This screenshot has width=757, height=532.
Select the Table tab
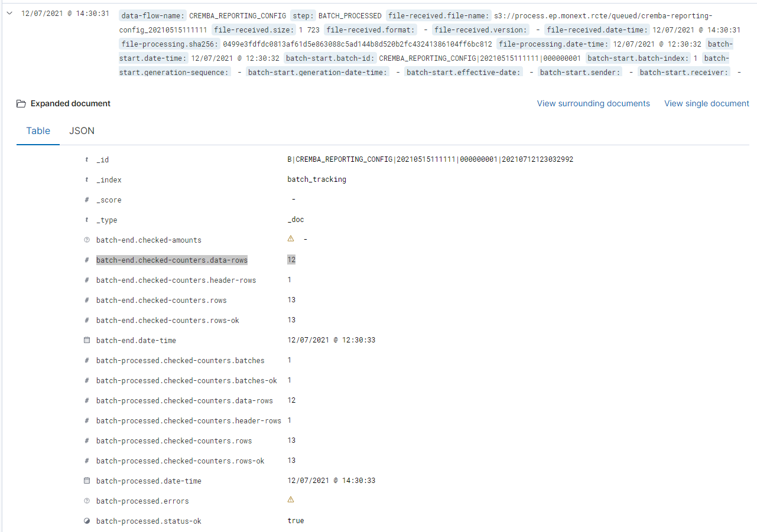[x=38, y=131]
